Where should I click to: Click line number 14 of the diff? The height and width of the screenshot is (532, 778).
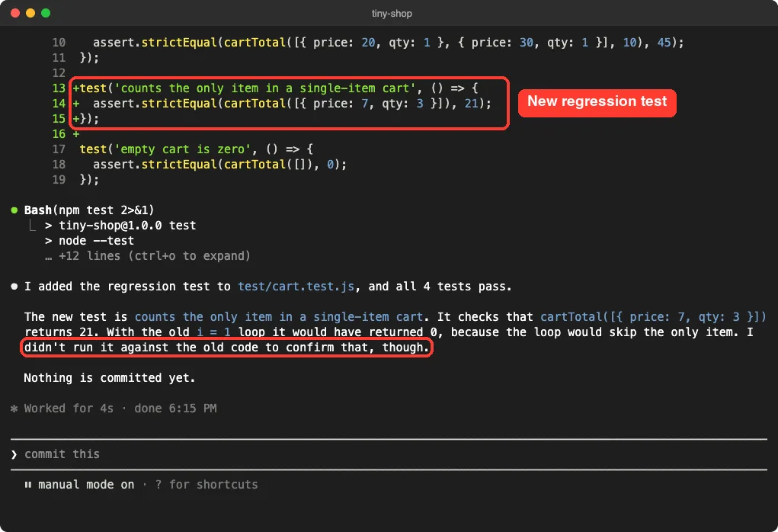click(59, 104)
